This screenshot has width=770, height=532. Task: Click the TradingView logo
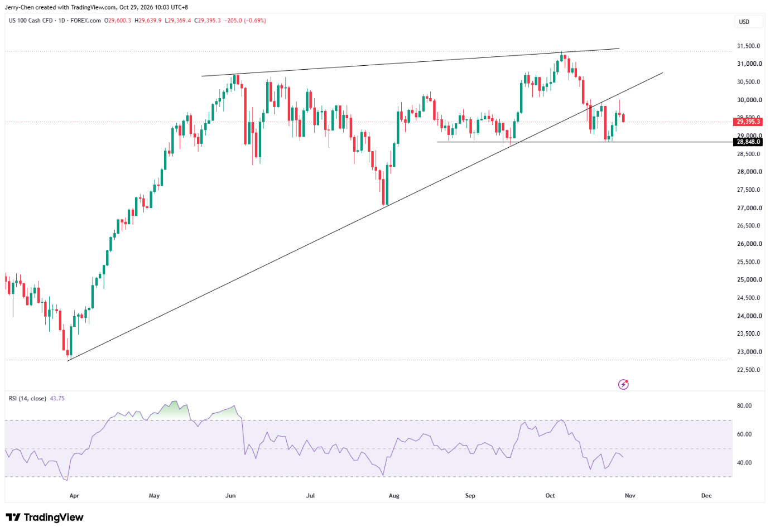[x=45, y=518]
